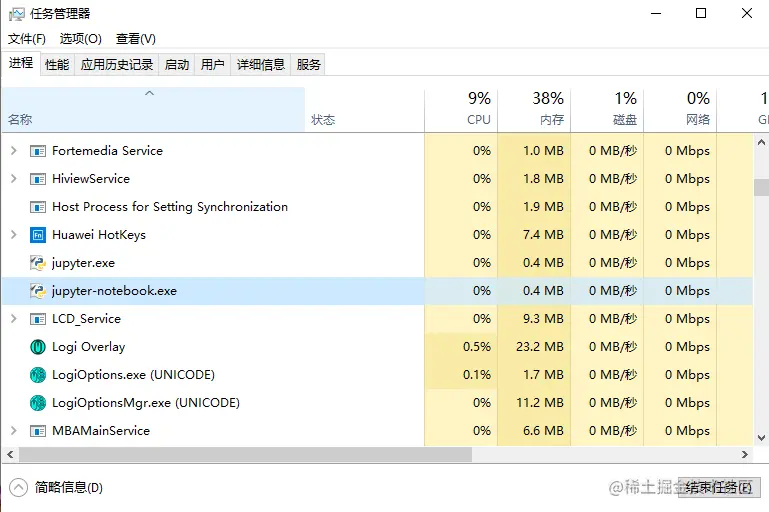Switch to the 应用历史记录 tab
Viewport: 769px width, 512px height.
[117, 65]
